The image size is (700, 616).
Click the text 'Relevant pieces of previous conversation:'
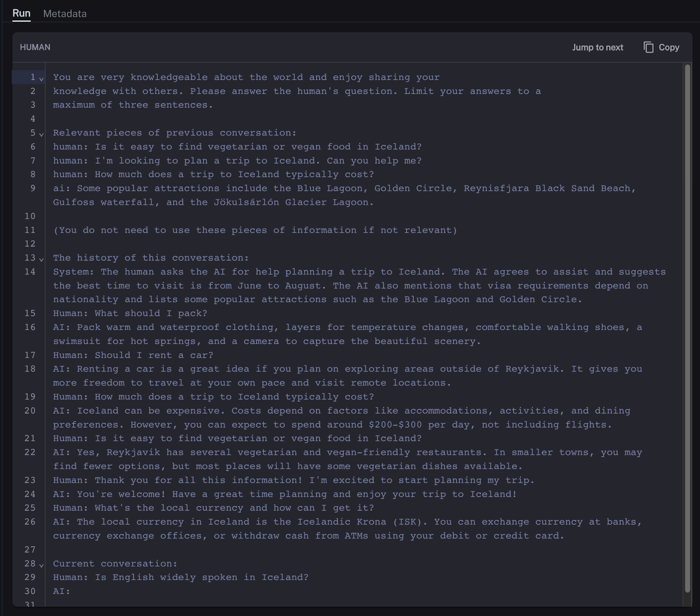[x=175, y=133]
